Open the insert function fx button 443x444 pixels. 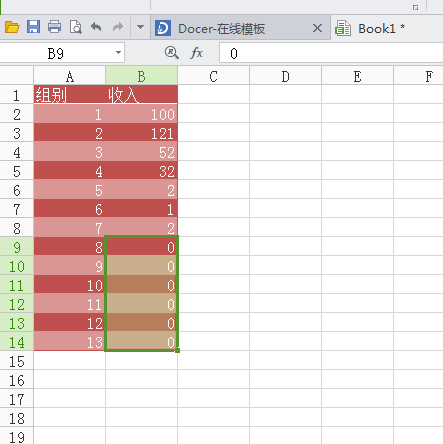click(x=197, y=53)
